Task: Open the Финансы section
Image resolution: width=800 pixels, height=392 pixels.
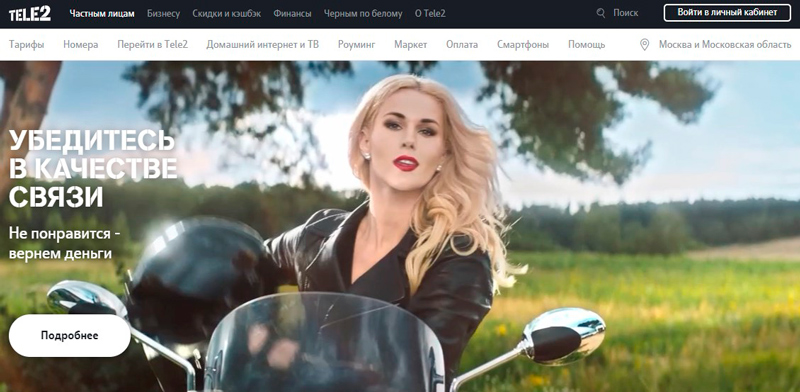Action: (292, 14)
